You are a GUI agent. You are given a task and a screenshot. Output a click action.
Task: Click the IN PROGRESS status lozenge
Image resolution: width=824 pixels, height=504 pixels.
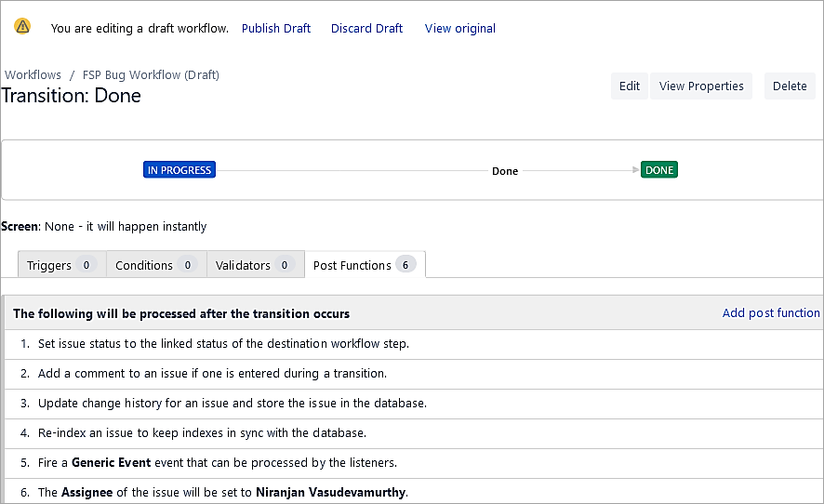179,170
